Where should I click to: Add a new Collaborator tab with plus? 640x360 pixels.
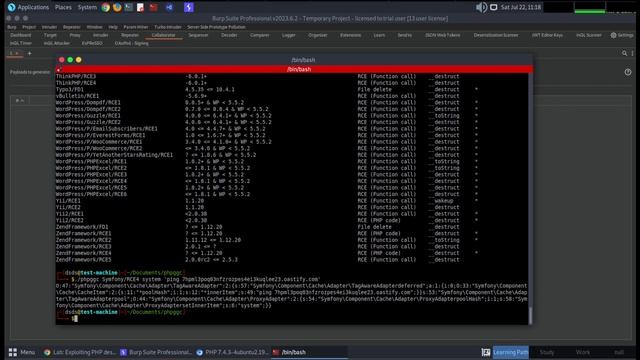[29, 53]
